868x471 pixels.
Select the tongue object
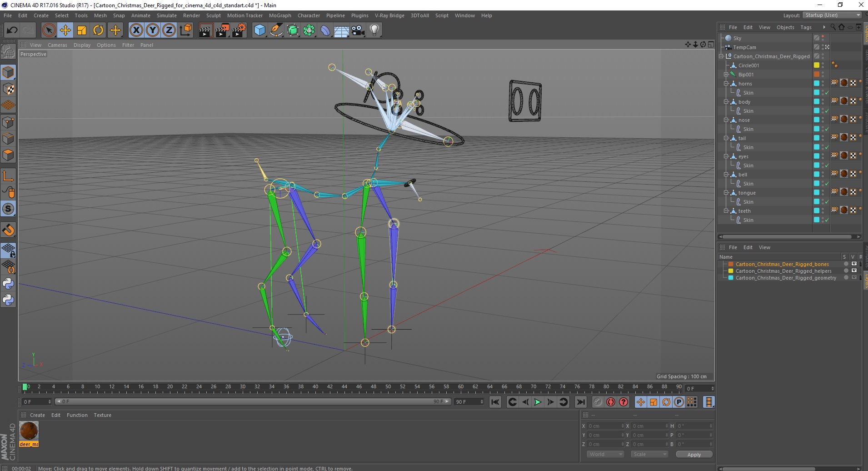pyautogui.click(x=747, y=193)
